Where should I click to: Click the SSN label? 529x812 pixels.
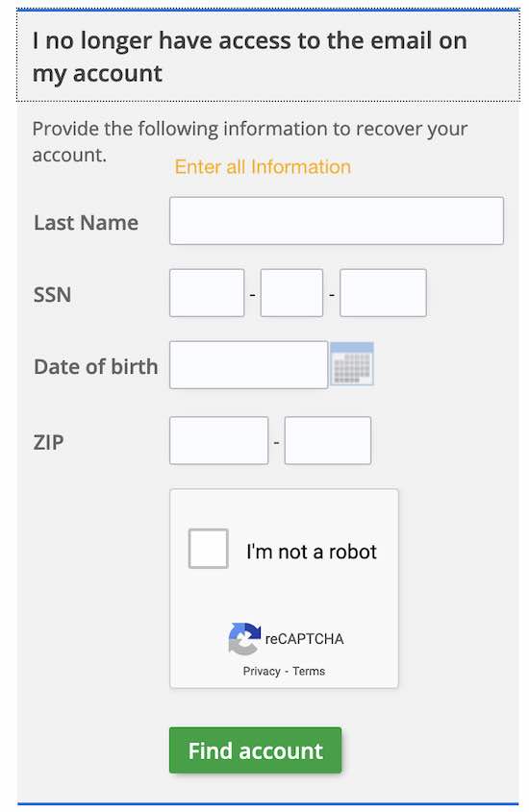click(52, 295)
